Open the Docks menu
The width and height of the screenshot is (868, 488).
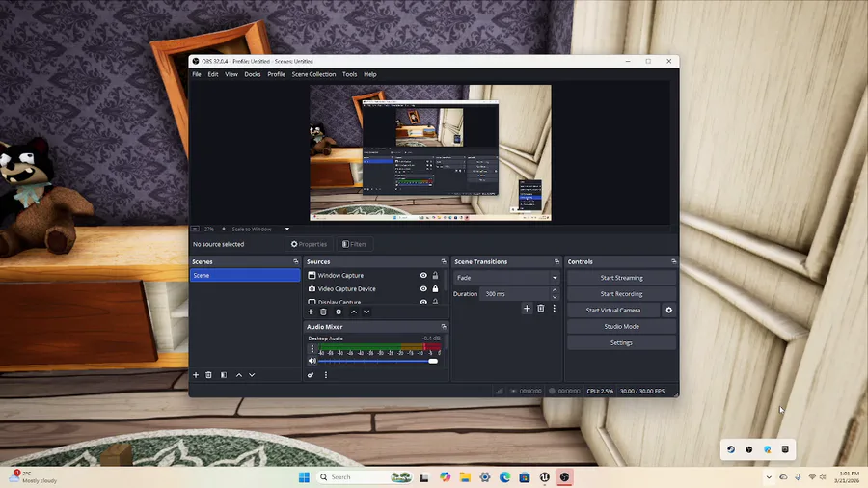click(x=253, y=74)
